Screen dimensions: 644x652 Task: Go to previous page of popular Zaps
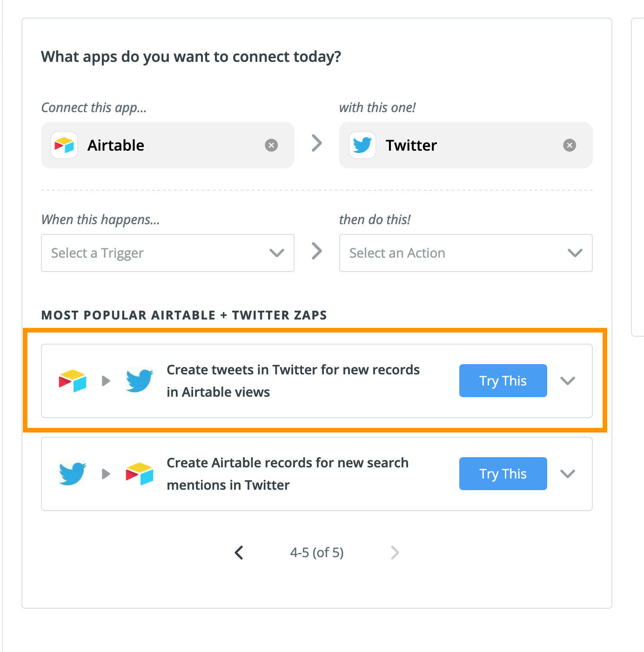[x=239, y=552]
